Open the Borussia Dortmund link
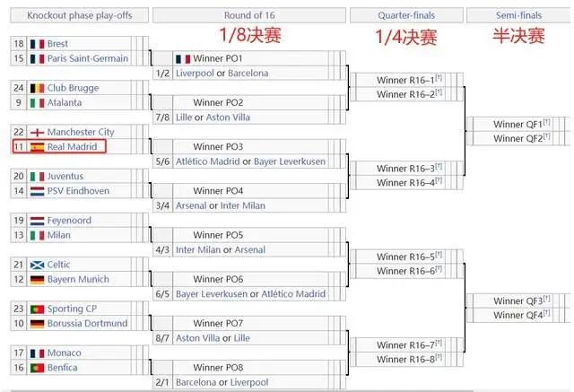The image size is (574, 392). click(88, 323)
